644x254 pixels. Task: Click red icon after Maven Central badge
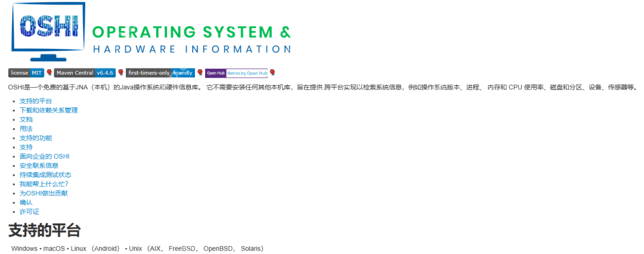pyautogui.click(x=120, y=73)
